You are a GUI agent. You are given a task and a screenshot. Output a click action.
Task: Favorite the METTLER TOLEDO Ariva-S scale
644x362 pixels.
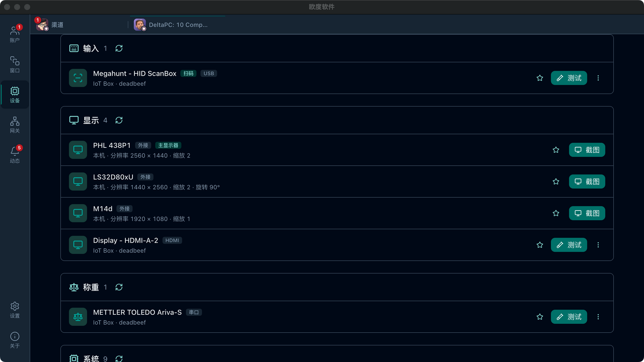click(x=540, y=317)
